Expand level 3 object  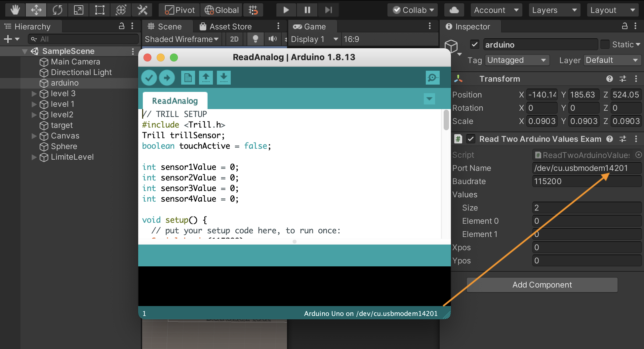point(34,94)
